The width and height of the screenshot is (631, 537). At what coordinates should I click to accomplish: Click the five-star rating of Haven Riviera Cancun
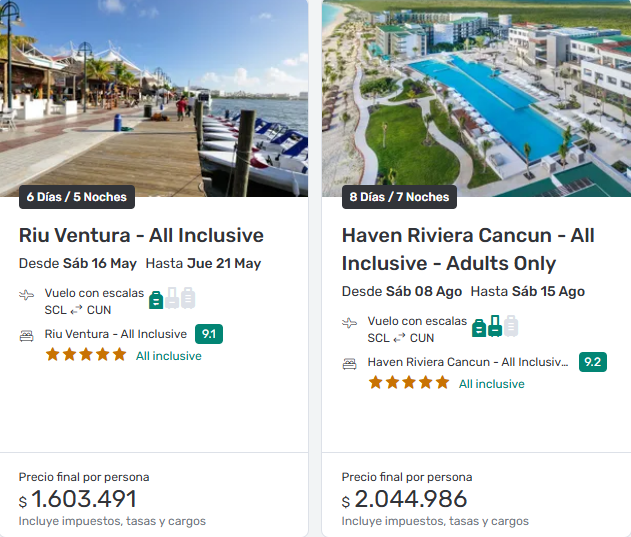click(x=409, y=383)
